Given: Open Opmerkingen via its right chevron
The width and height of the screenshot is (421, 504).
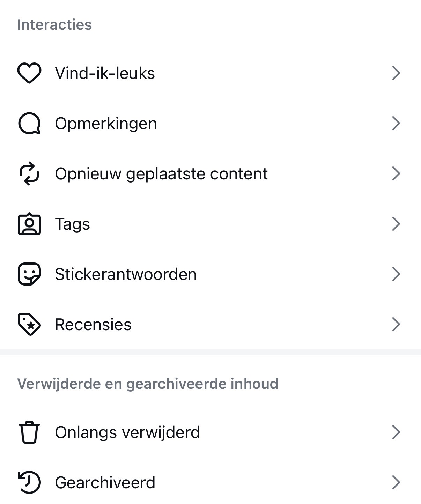Looking at the screenshot, I should (x=396, y=124).
